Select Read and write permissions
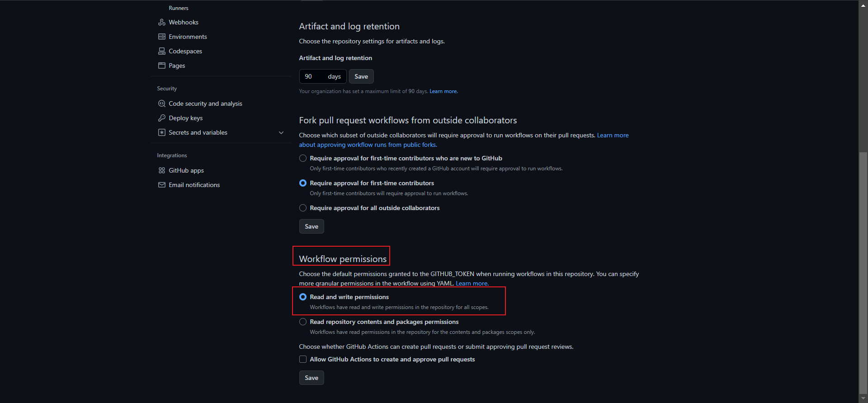The image size is (868, 403). 303,297
